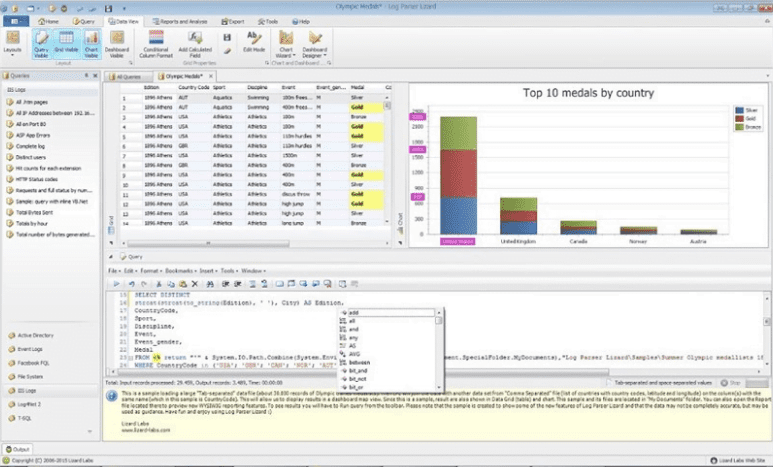
Task: Open the ASP App Errors query
Action: point(33,135)
